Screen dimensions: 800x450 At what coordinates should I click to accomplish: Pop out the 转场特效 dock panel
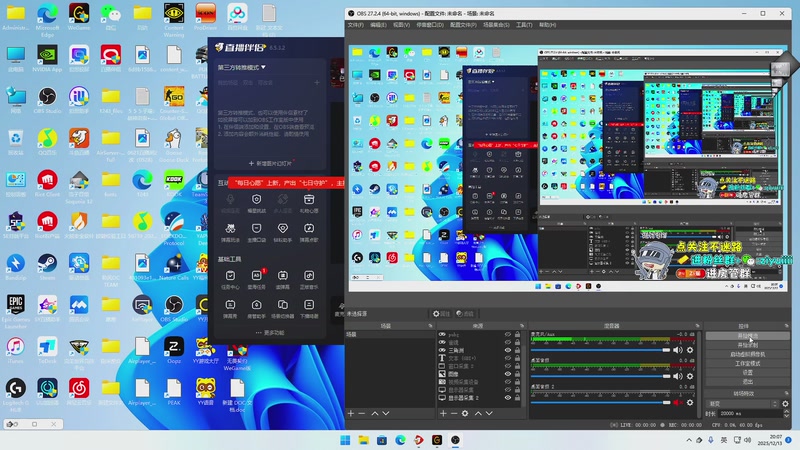786,393
